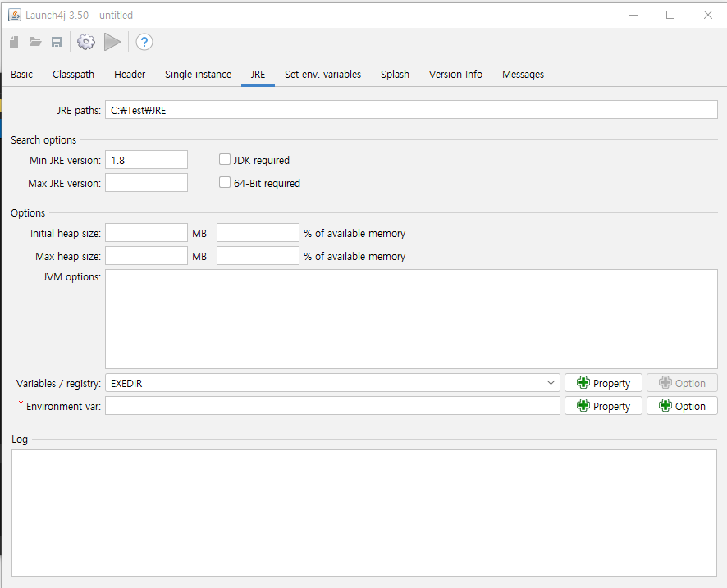The height and width of the screenshot is (588, 727).
Task: Select the Single instance tab
Action: tap(198, 74)
